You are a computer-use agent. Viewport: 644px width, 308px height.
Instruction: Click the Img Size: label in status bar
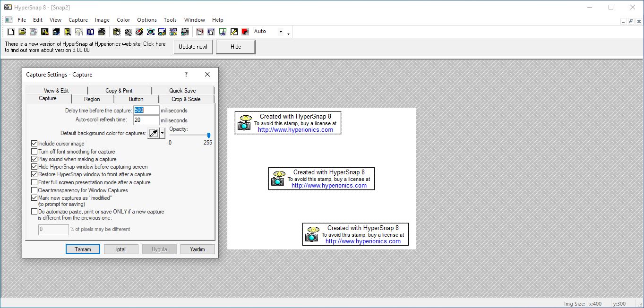[x=575, y=304]
